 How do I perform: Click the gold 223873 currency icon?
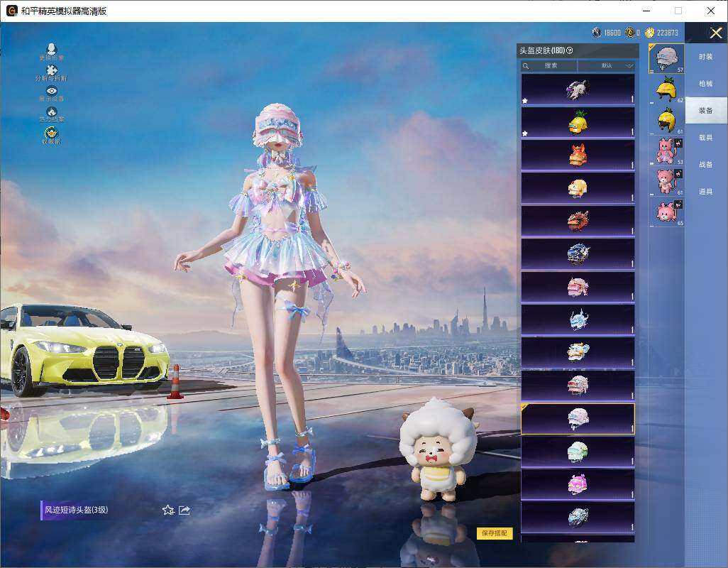649,33
